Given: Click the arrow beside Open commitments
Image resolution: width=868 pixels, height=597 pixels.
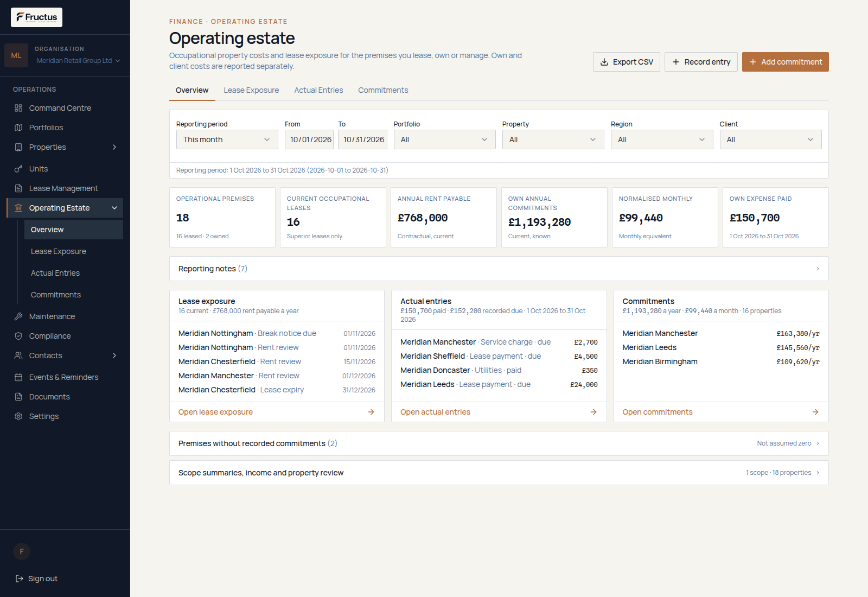Looking at the screenshot, I should tap(815, 412).
